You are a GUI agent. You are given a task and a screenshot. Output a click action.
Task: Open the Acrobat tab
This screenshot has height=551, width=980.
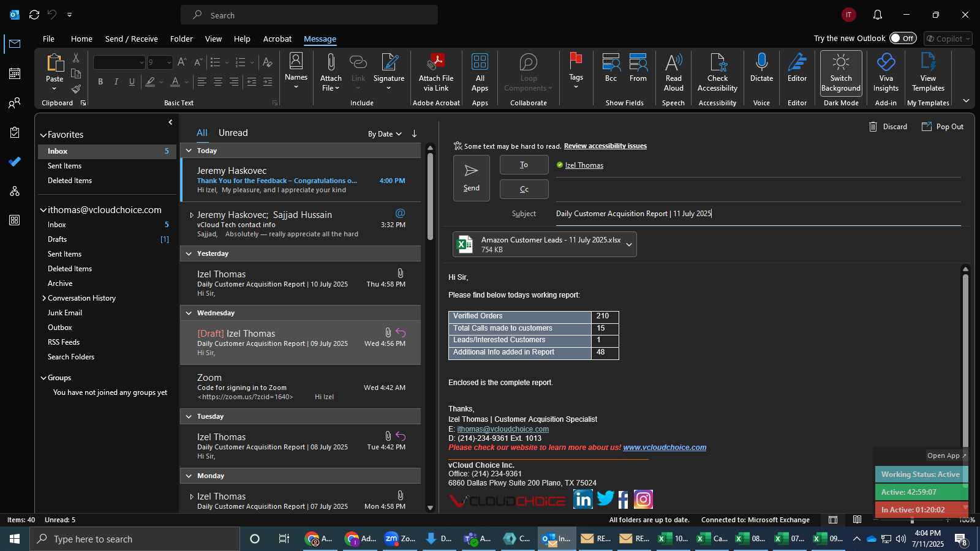tap(277, 39)
